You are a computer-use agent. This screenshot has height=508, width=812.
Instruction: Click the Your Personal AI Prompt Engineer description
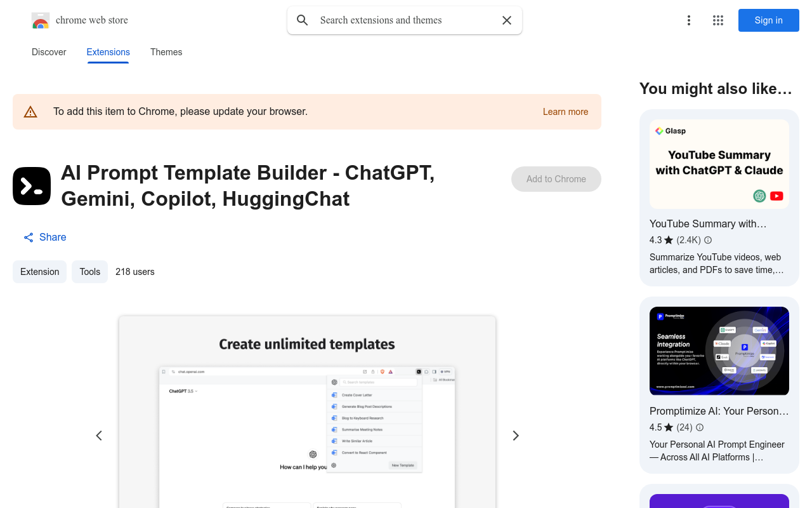click(x=717, y=451)
